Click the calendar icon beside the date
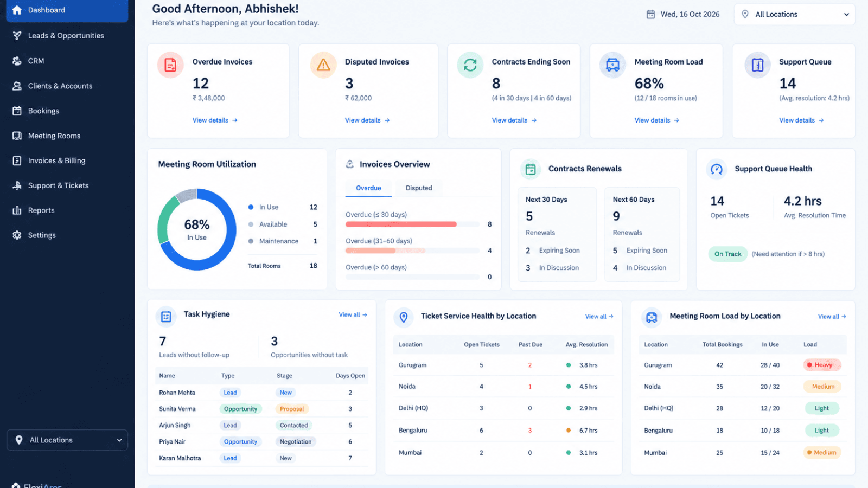Viewport: 868px width, 488px height. click(x=650, y=15)
